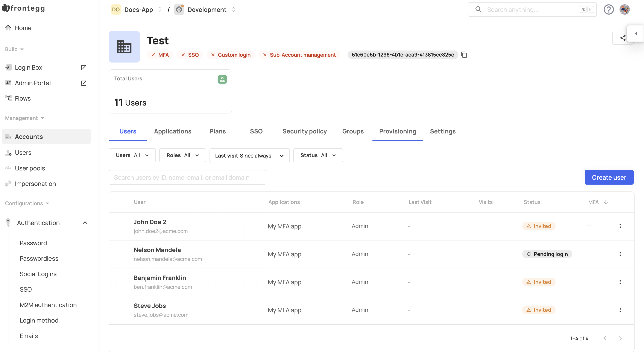
Task: Switch the Development environment selector
Action: pyautogui.click(x=207, y=9)
